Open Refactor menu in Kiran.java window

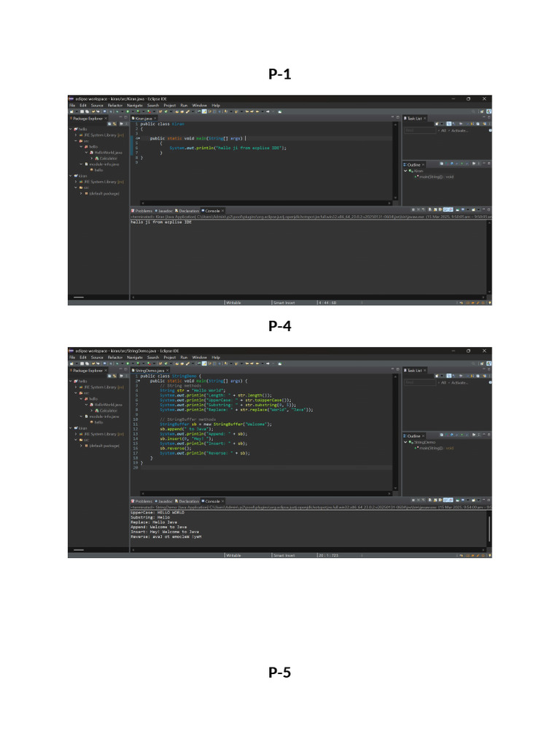click(x=114, y=105)
